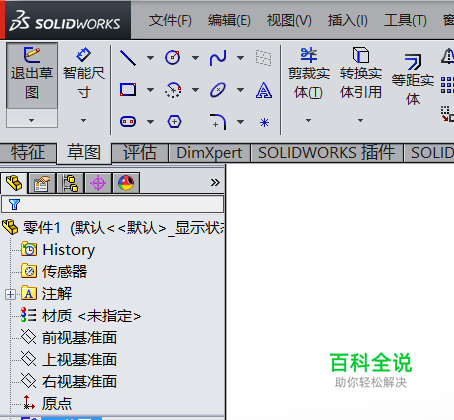
Task: Select the Point (asterisk) tool
Action: [x=264, y=123]
